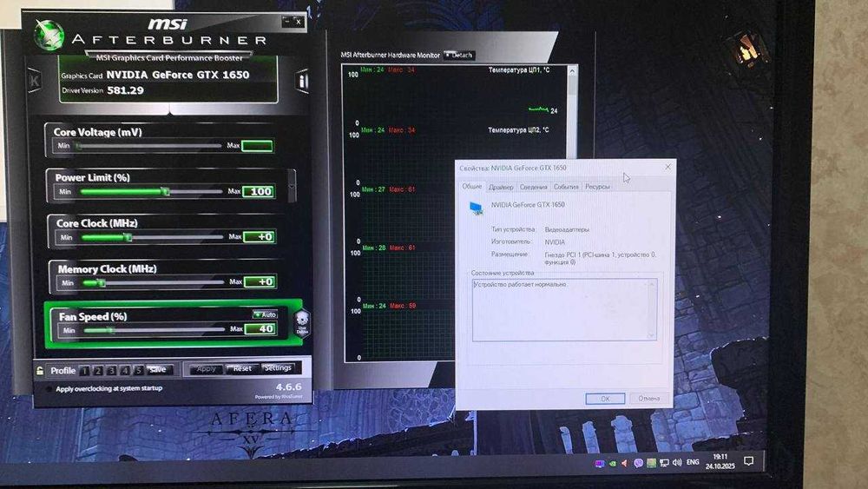Viewport: 868px width, 489px height.
Task: Click the Core Voltage slider
Action: pos(148,146)
